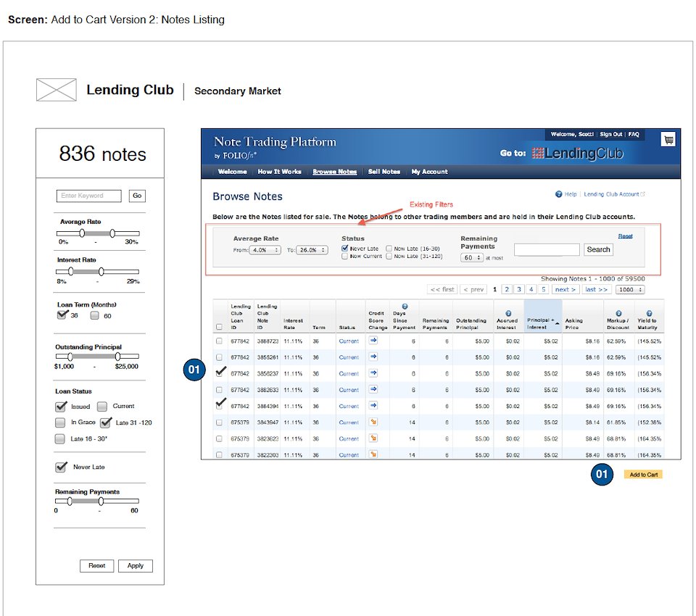This screenshot has width=696, height=616.
Task: Click the Help question mark icon
Action: coord(559,194)
